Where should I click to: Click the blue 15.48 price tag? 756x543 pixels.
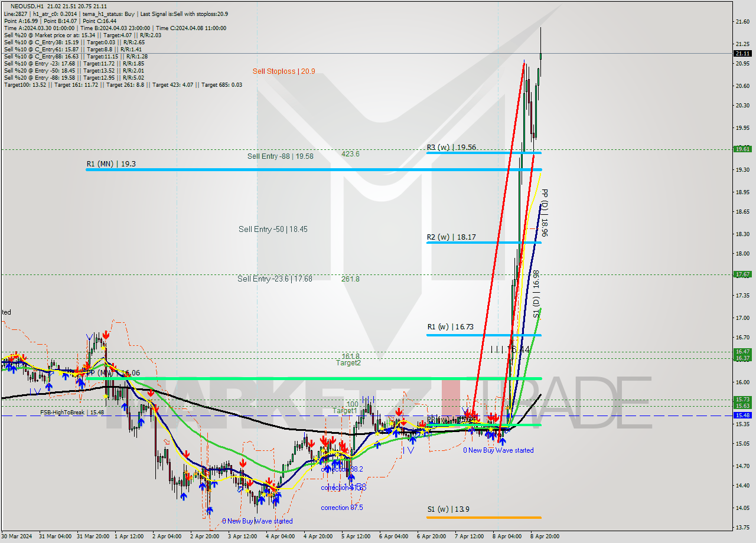pyautogui.click(x=742, y=416)
